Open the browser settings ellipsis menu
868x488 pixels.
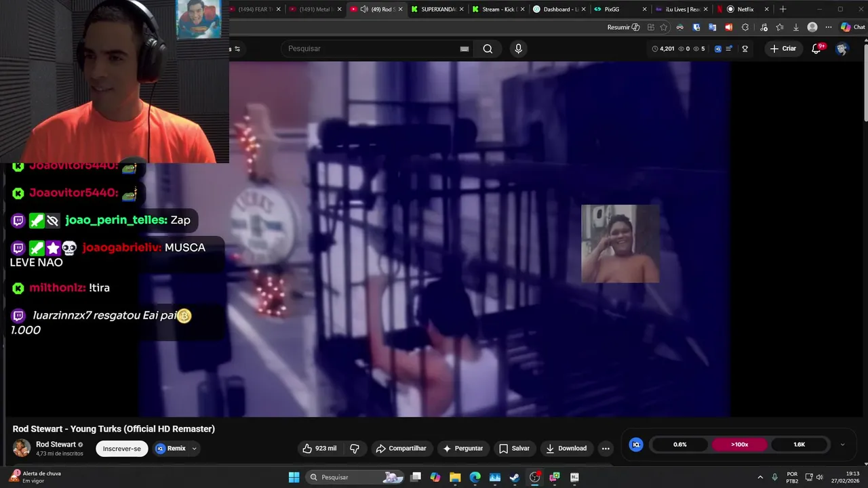coord(829,27)
